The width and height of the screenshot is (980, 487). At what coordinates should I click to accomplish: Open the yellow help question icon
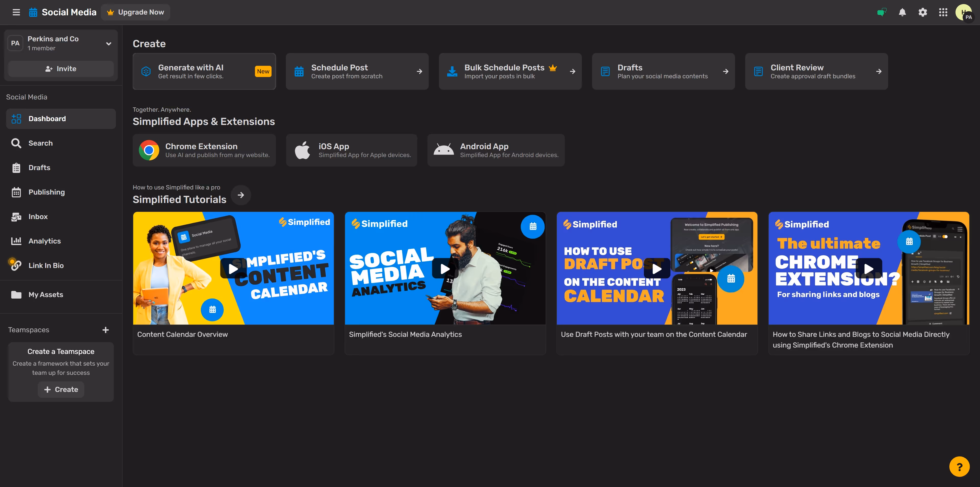coord(959,466)
